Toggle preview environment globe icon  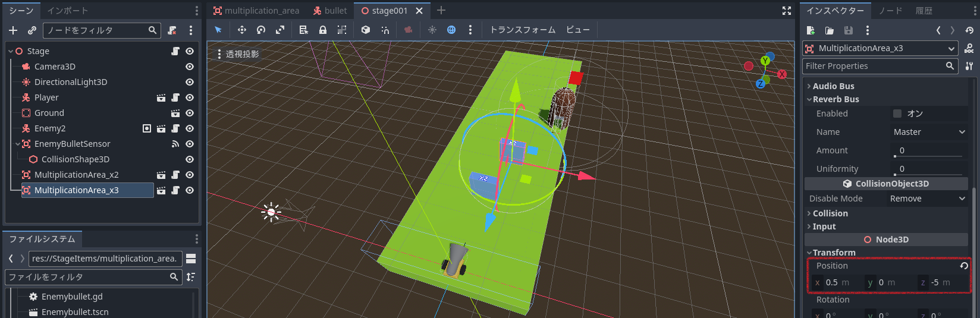tap(451, 30)
